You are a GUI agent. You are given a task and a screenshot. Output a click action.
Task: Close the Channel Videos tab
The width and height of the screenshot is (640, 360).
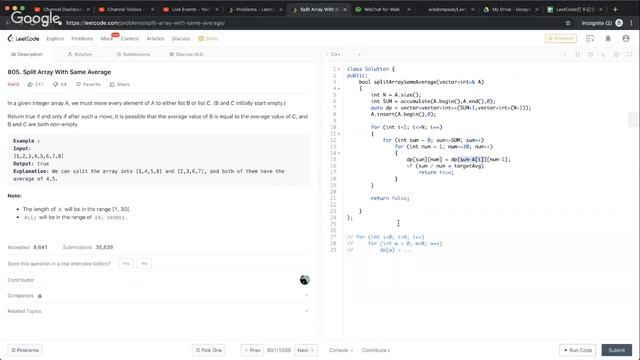point(153,9)
